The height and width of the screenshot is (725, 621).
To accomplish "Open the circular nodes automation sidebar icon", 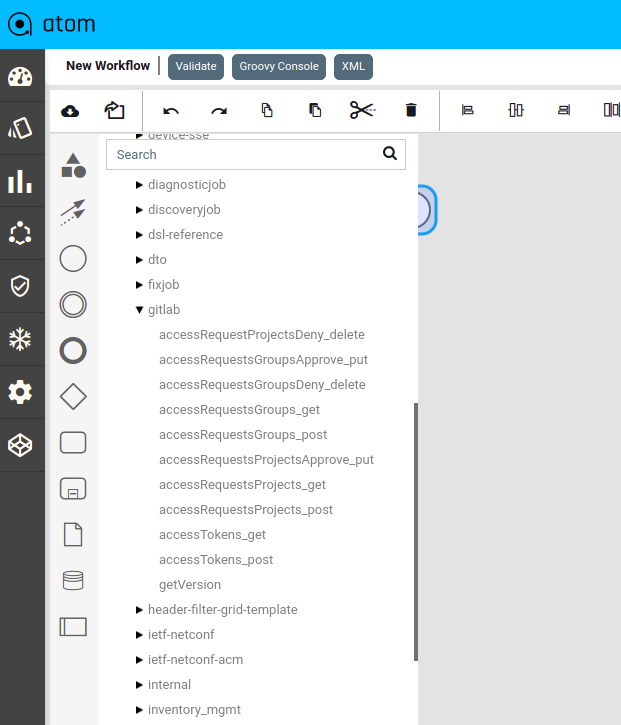I will coord(20,233).
